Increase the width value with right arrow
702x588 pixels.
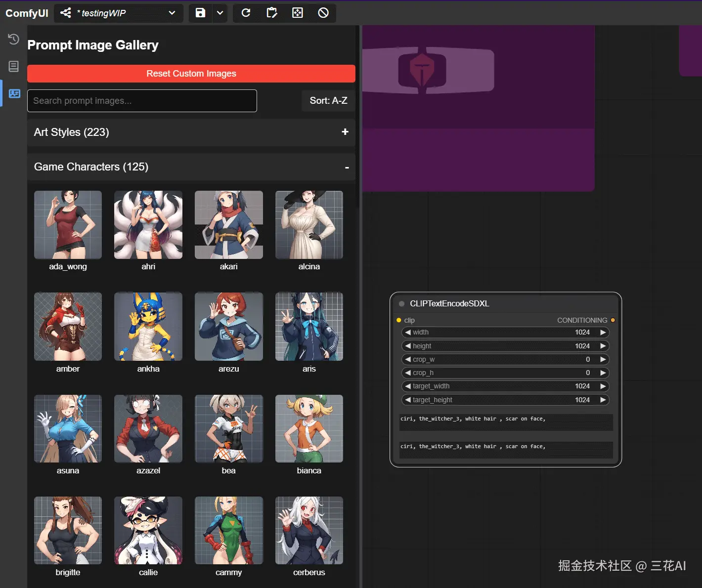(x=603, y=333)
